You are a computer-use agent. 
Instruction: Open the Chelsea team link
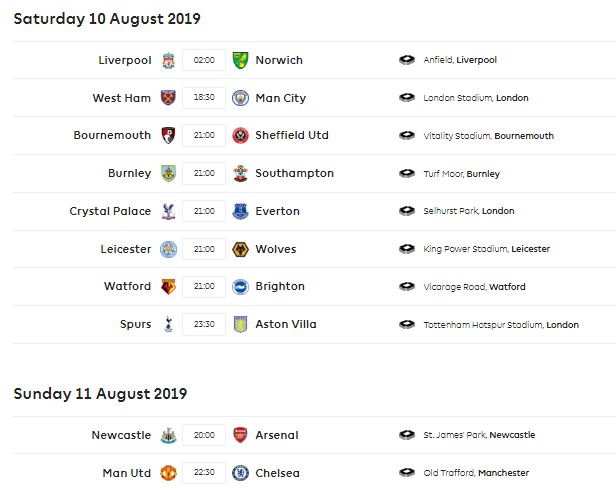[277, 473]
